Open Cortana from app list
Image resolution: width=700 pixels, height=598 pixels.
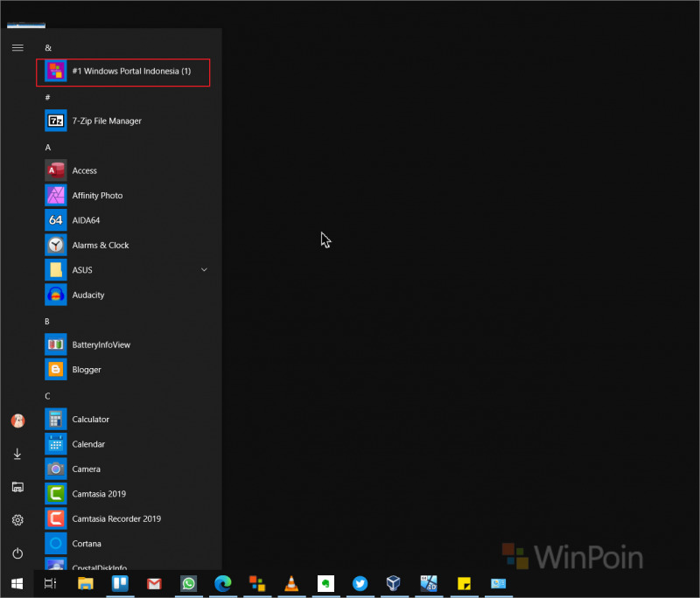pyautogui.click(x=126, y=544)
